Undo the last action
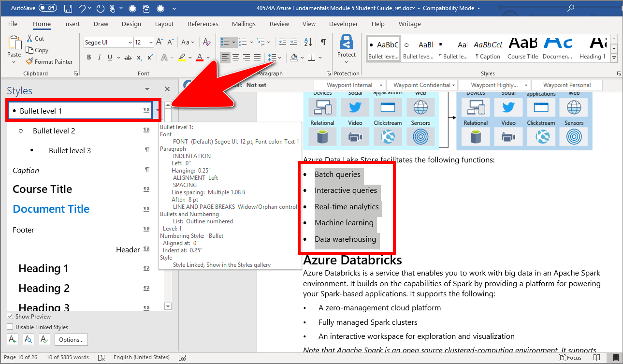 click(82, 8)
